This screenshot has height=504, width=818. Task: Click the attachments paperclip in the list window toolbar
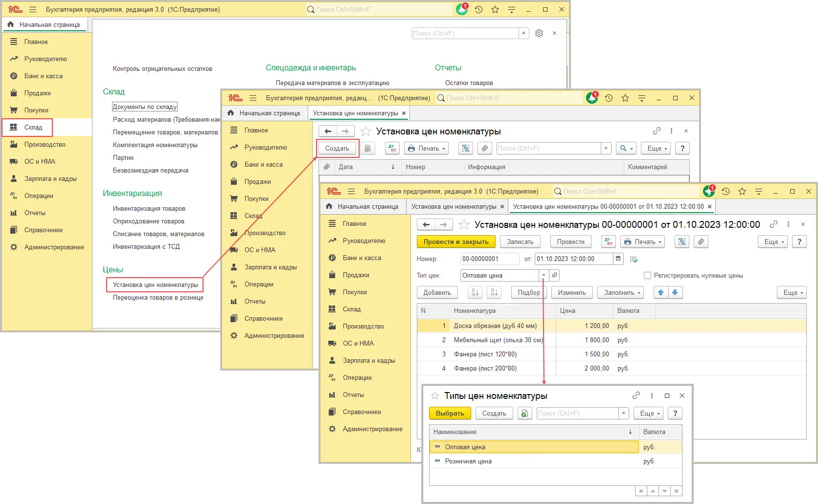[x=484, y=148]
